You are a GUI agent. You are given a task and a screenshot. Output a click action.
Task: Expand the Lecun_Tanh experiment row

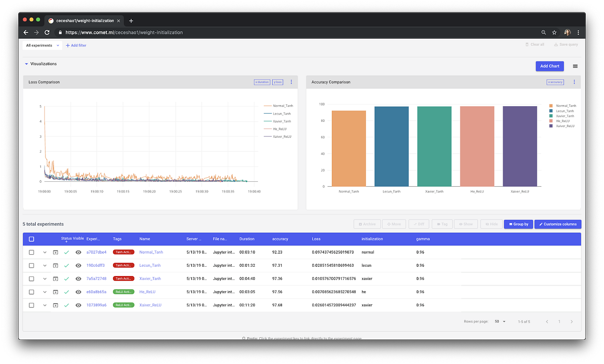click(44, 265)
